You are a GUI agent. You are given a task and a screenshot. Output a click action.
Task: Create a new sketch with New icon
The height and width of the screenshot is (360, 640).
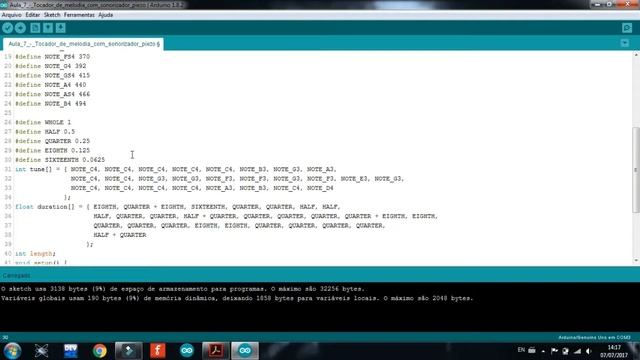pyautogui.click(x=35, y=28)
